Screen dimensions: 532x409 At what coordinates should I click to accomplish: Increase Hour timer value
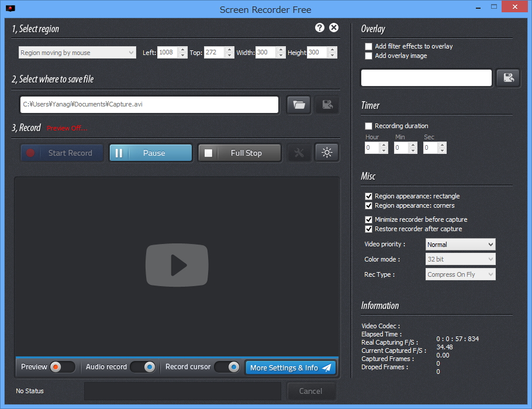(384, 145)
